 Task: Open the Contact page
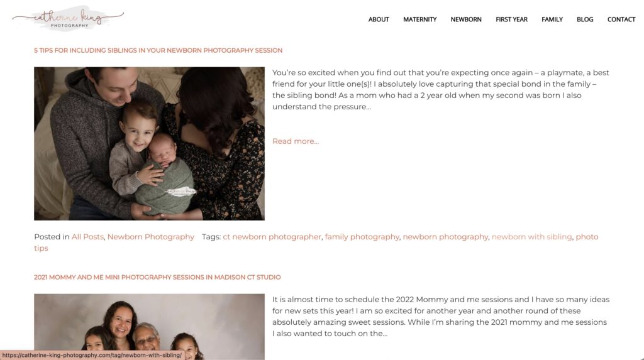pyautogui.click(x=621, y=19)
